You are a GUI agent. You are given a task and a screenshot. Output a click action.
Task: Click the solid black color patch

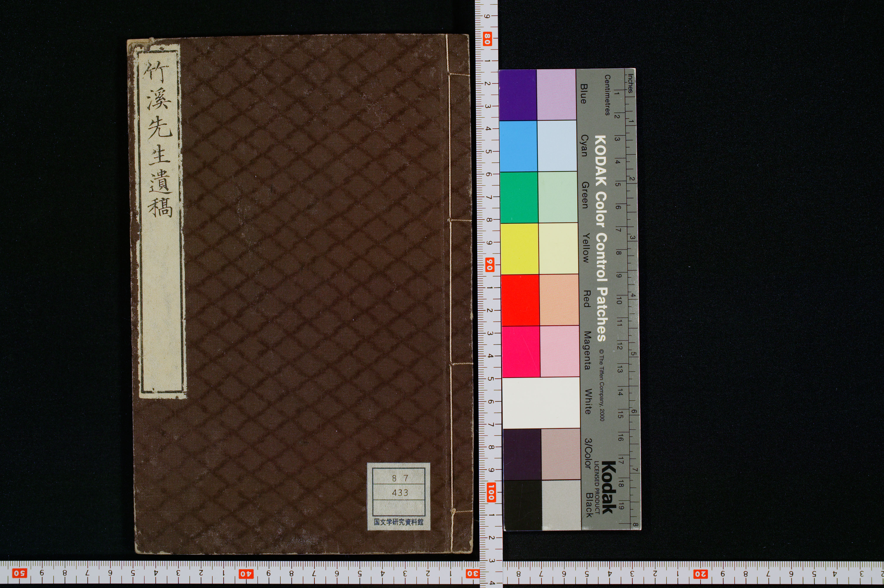522,505
